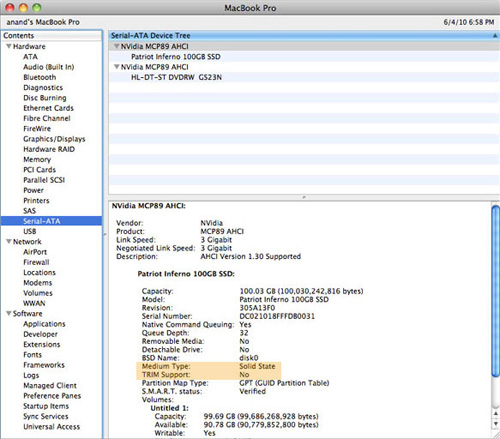
Task: Select Developer under Software
Action: click(x=40, y=334)
